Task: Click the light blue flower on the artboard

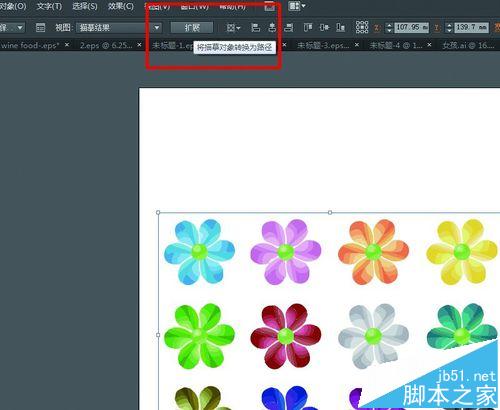Action: 199,252
